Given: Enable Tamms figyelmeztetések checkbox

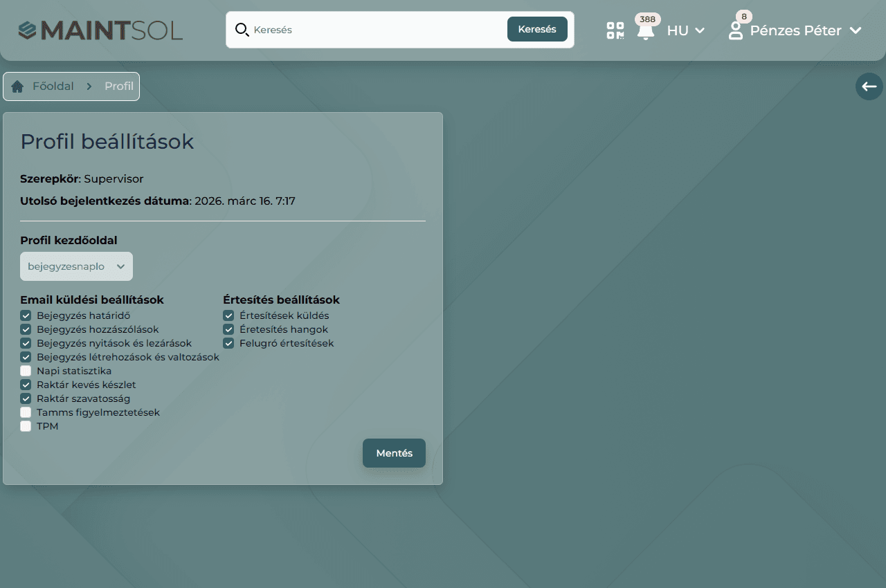Looking at the screenshot, I should 26,413.
